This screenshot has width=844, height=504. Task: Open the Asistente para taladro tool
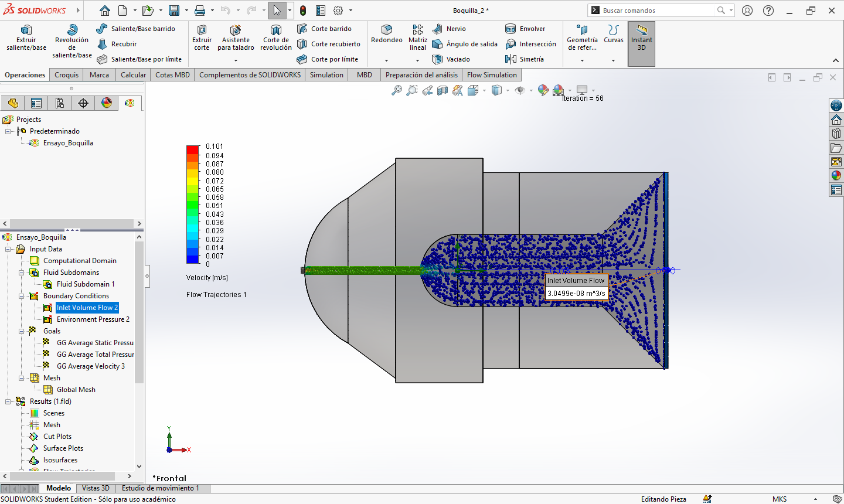point(236,38)
